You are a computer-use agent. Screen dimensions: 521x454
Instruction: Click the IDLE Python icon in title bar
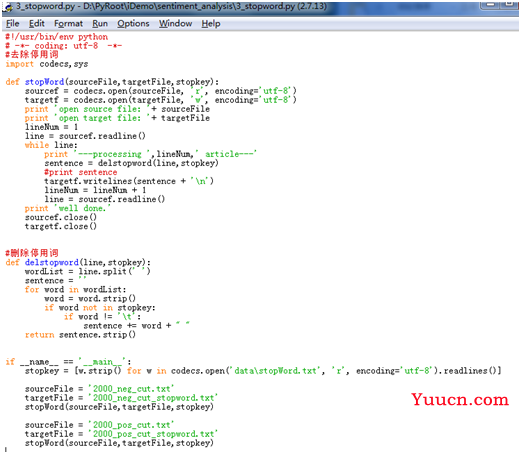(x=8, y=6)
